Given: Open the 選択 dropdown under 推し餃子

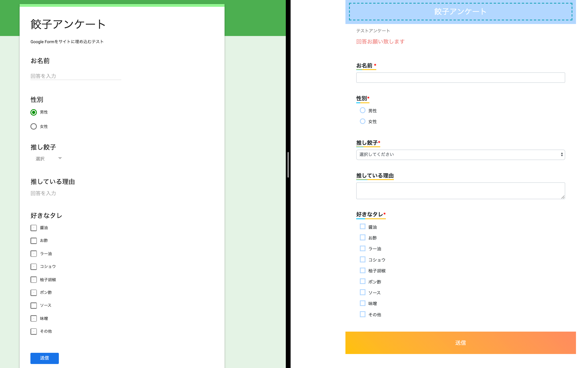Looking at the screenshot, I should click(x=48, y=159).
